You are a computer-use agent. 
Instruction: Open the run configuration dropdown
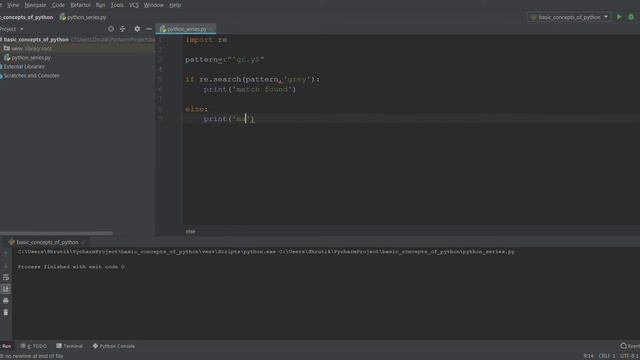click(x=569, y=17)
